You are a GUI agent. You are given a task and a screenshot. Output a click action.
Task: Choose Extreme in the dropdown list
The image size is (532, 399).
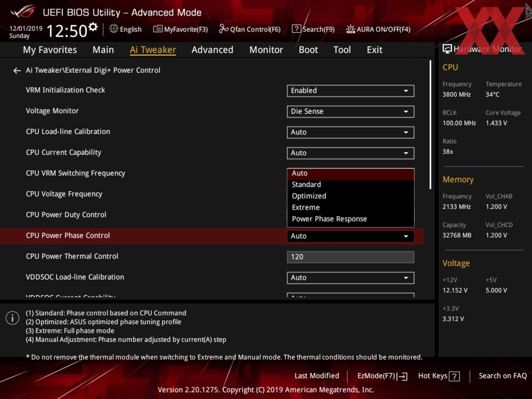pyautogui.click(x=350, y=207)
